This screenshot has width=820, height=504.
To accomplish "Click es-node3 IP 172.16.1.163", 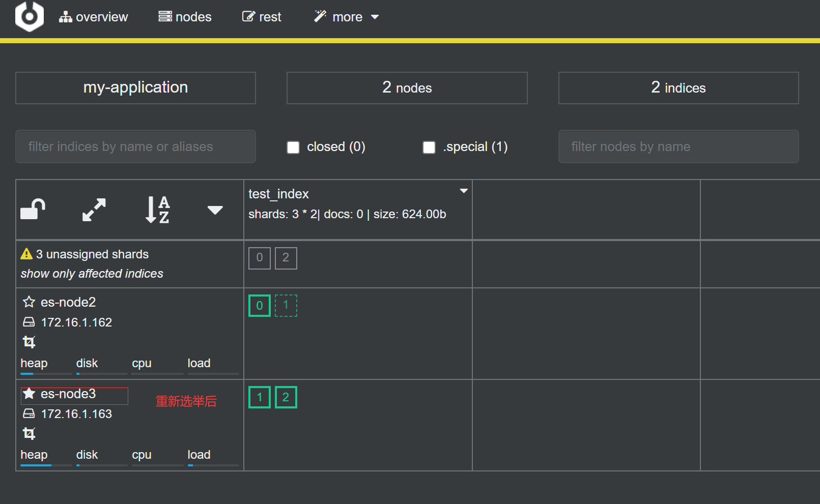I will [x=76, y=414].
